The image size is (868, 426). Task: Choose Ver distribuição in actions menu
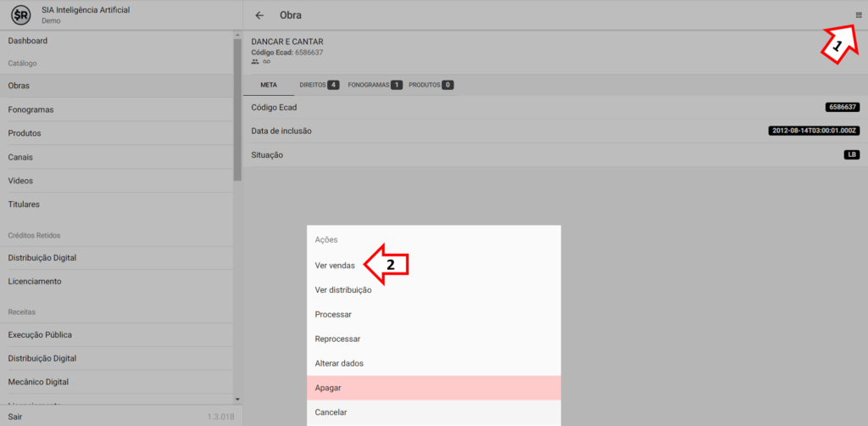tap(343, 290)
